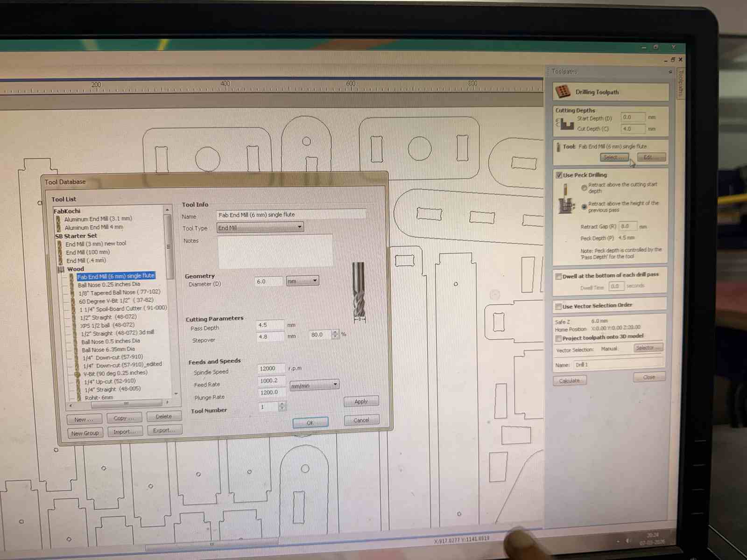This screenshot has height=560, width=747.
Task: Click the end mill preview image in Tool Info
Action: coord(359,289)
